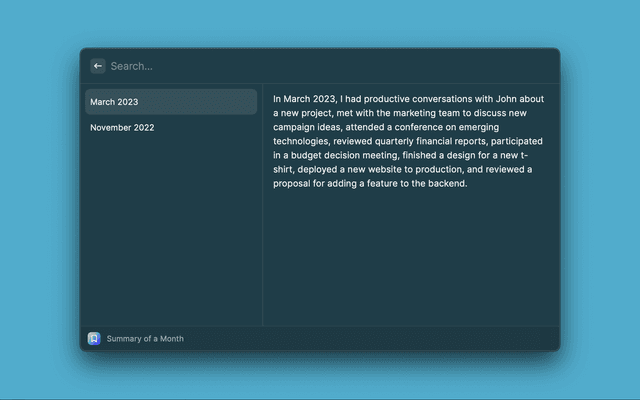This screenshot has width=640, height=400.
Task: Click the back arrow button
Action: (98, 66)
